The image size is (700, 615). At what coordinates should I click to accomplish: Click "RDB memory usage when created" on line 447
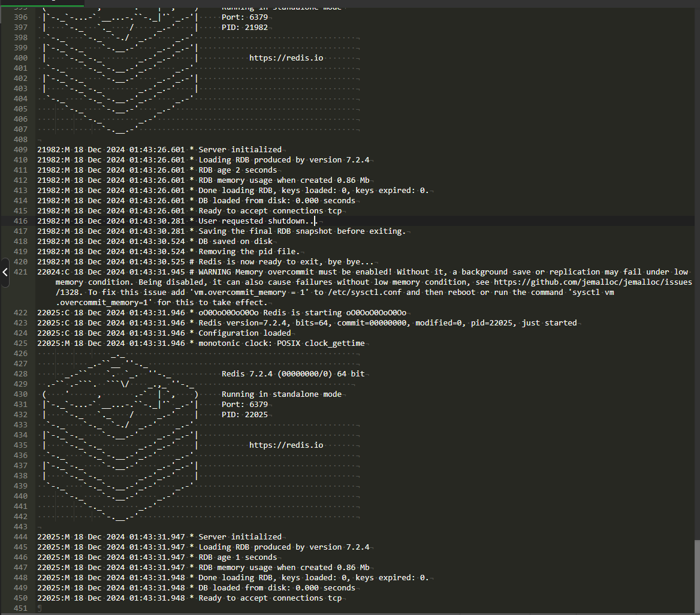pyautogui.click(x=265, y=568)
